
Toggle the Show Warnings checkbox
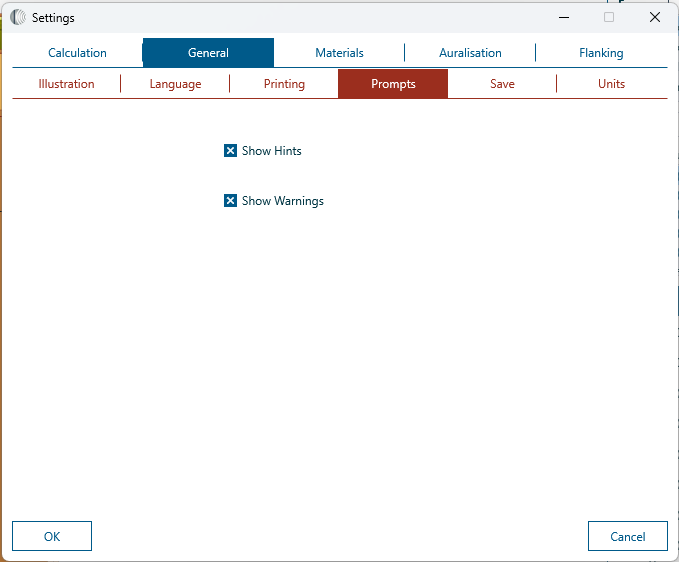[x=230, y=201]
